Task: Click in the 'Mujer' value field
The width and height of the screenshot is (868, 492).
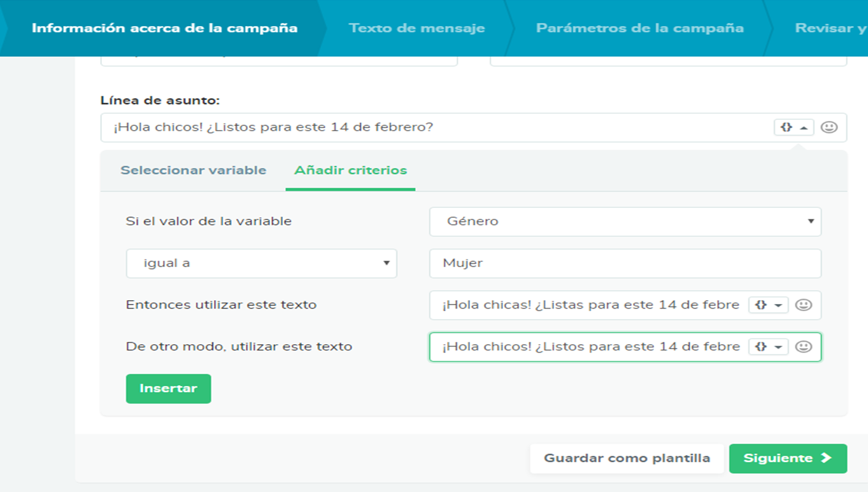Action: pos(625,263)
